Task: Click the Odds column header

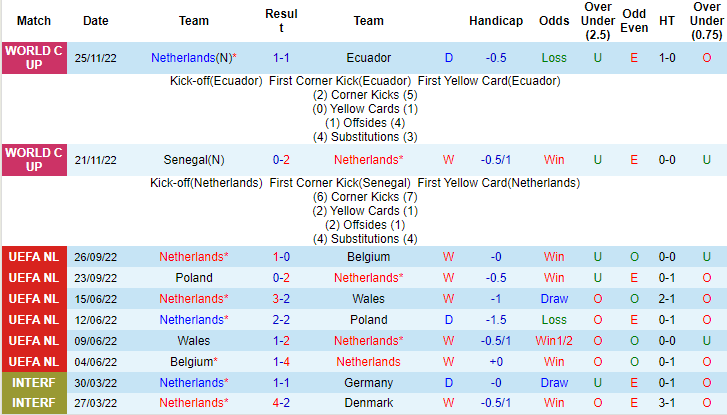Action: pyautogui.click(x=554, y=20)
